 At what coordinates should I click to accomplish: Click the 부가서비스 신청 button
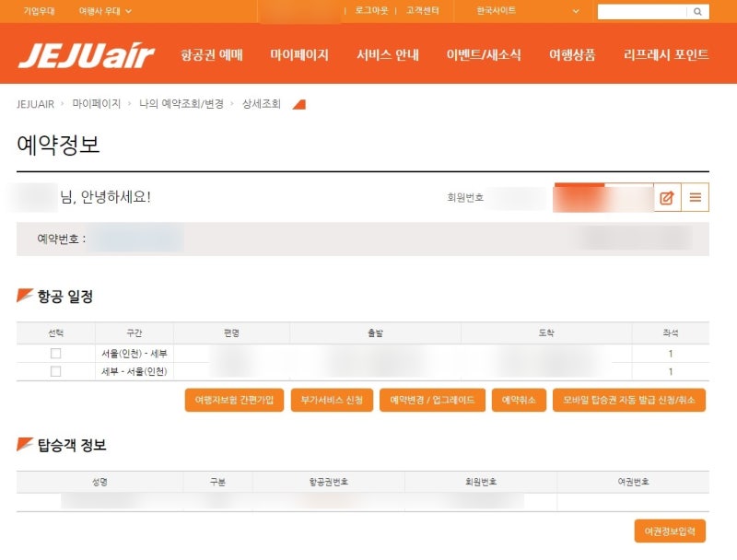[x=332, y=401]
